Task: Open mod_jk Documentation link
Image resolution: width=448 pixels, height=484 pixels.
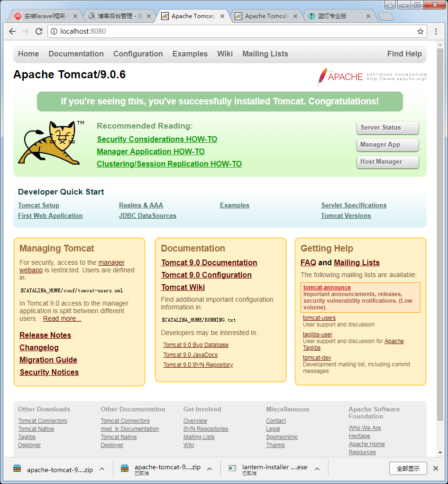Action: pyautogui.click(x=130, y=429)
